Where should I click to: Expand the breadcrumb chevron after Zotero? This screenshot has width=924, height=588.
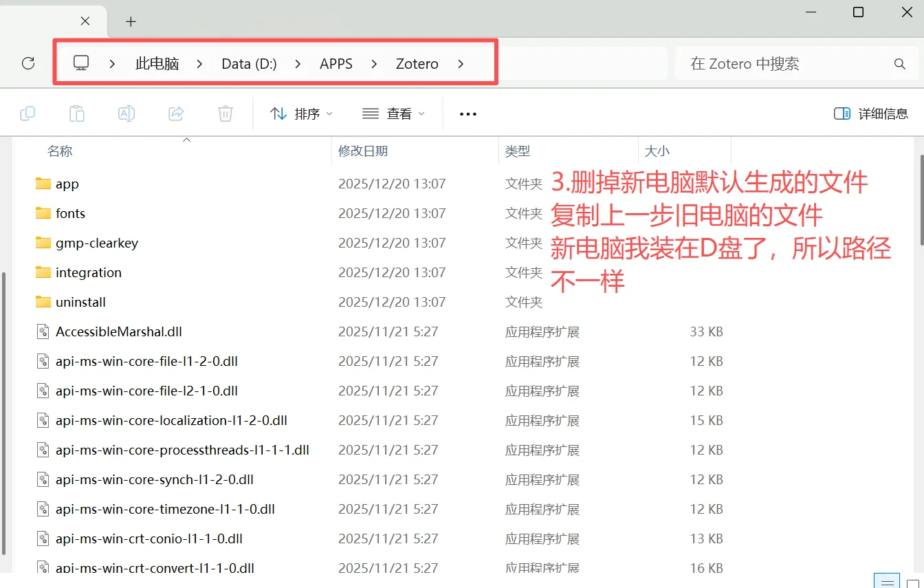click(459, 63)
